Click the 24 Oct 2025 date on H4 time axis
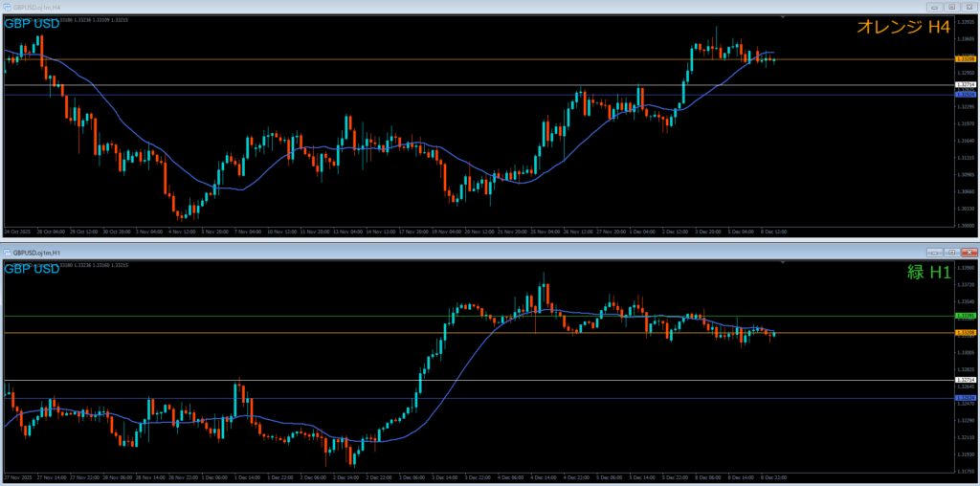 click(16, 232)
